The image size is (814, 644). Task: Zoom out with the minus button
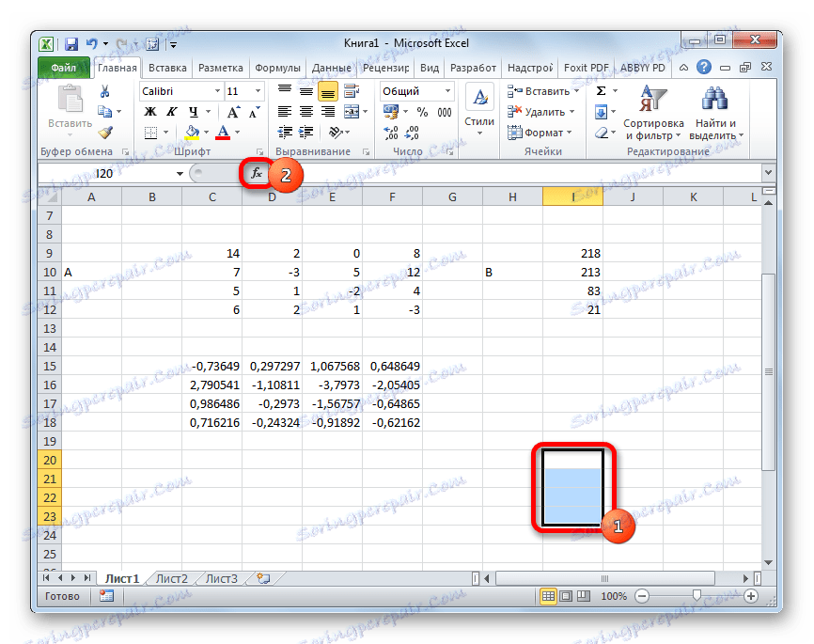[642, 596]
